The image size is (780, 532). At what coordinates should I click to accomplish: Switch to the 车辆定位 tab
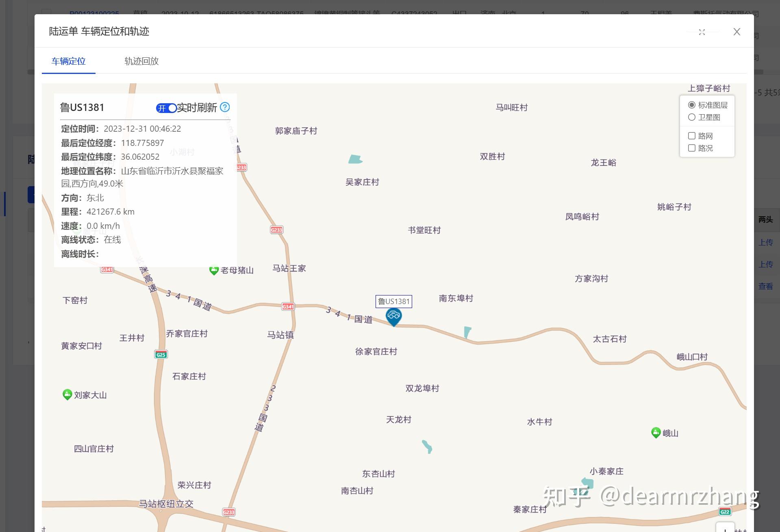click(x=68, y=61)
